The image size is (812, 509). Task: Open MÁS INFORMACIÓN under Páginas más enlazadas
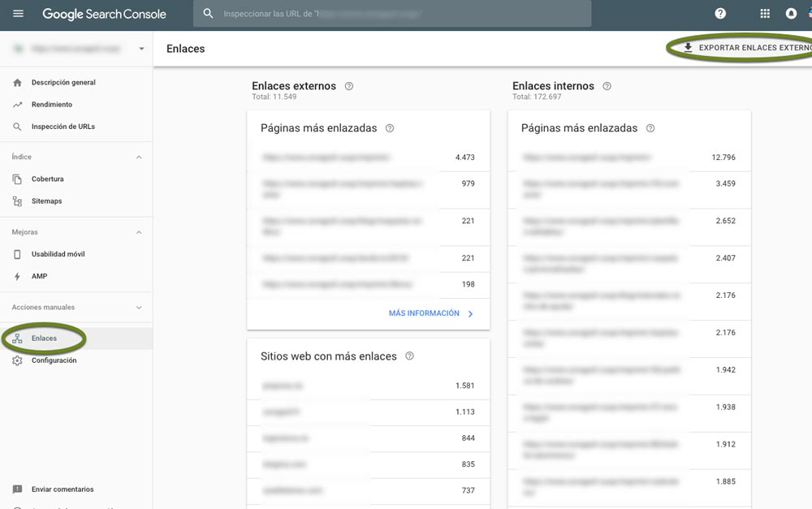424,313
